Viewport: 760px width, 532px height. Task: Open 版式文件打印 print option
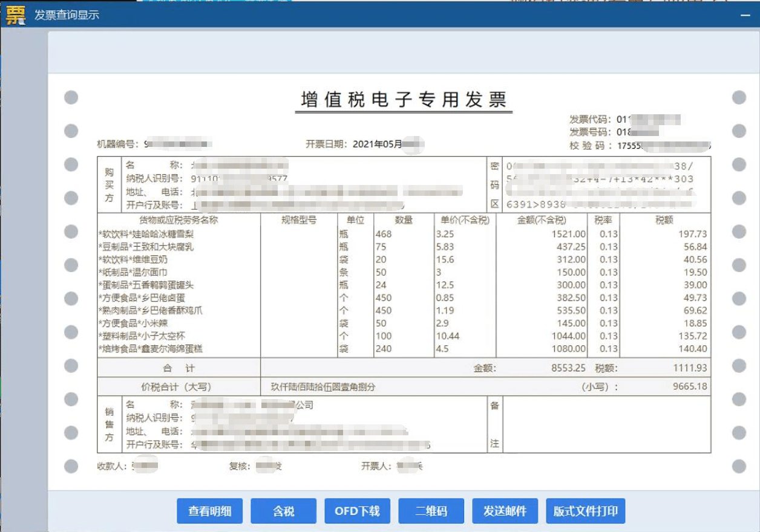(585, 511)
